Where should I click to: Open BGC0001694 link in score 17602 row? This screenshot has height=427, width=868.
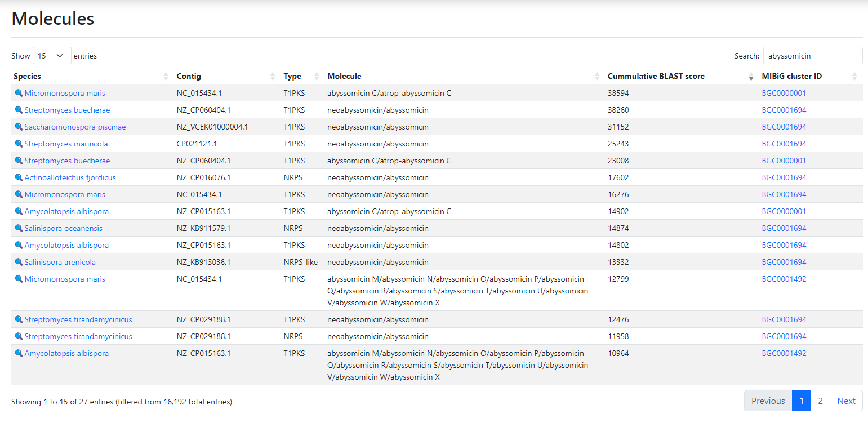[x=784, y=177]
